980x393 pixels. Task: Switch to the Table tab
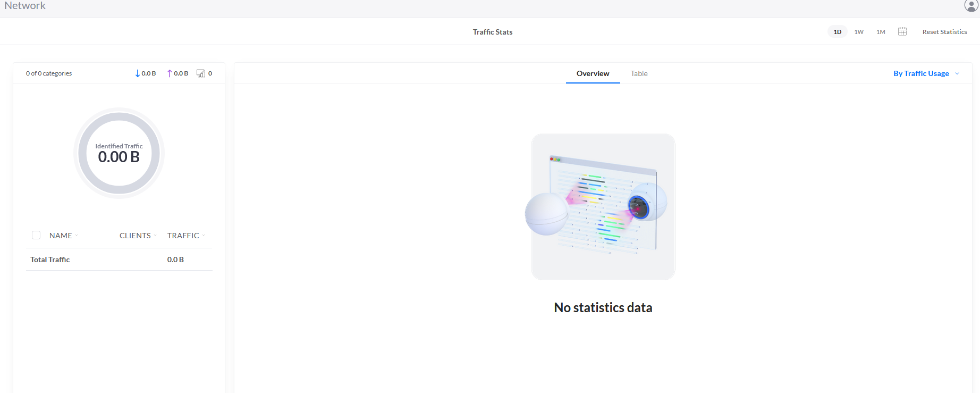639,73
